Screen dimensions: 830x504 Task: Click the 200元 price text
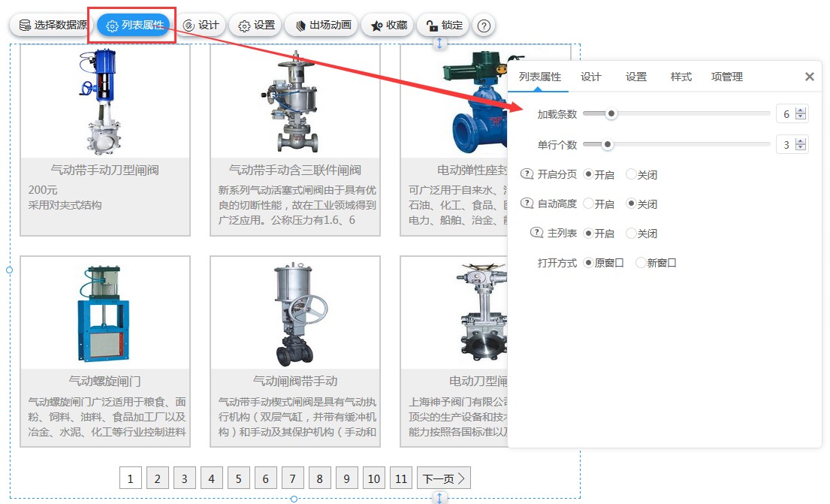pos(43,189)
